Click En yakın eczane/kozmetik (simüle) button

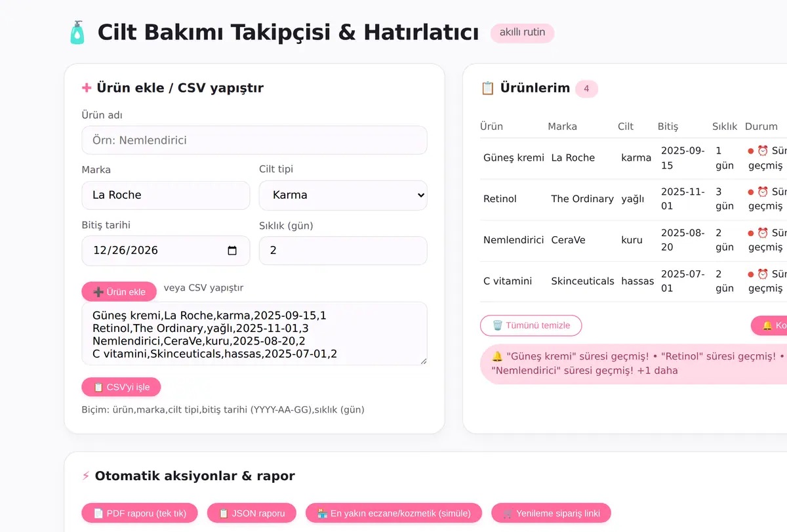tap(393, 513)
